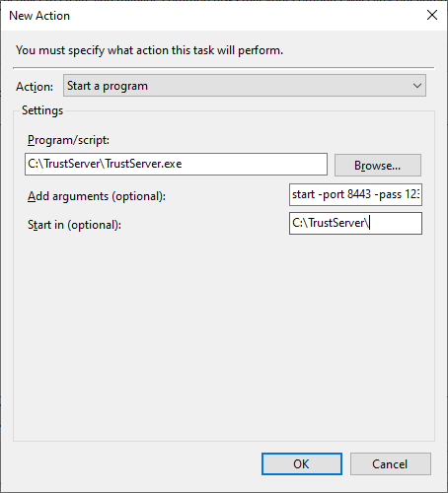The height and width of the screenshot is (493, 448).
Task: Place cursor after TrustServer.exe in program path
Action: coord(183,164)
